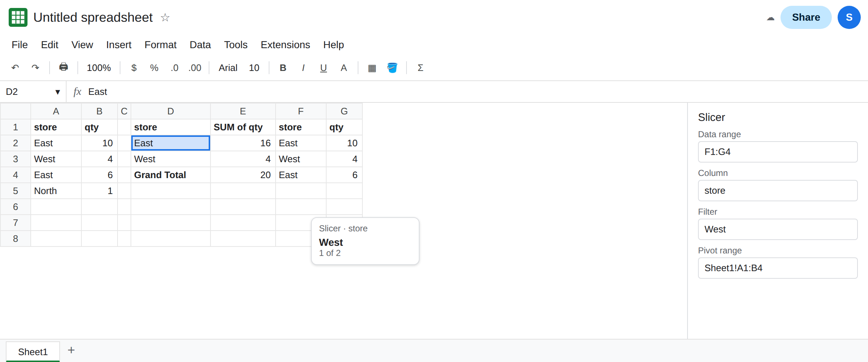868x362 pixels.
Task: Open the S account avatar
Action: pyautogui.click(x=849, y=17)
